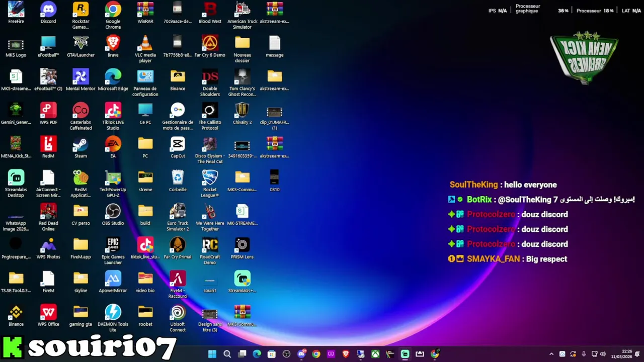Launch TikTok LIVE Studio shortcut
This screenshot has height=362, width=644.
point(113,117)
